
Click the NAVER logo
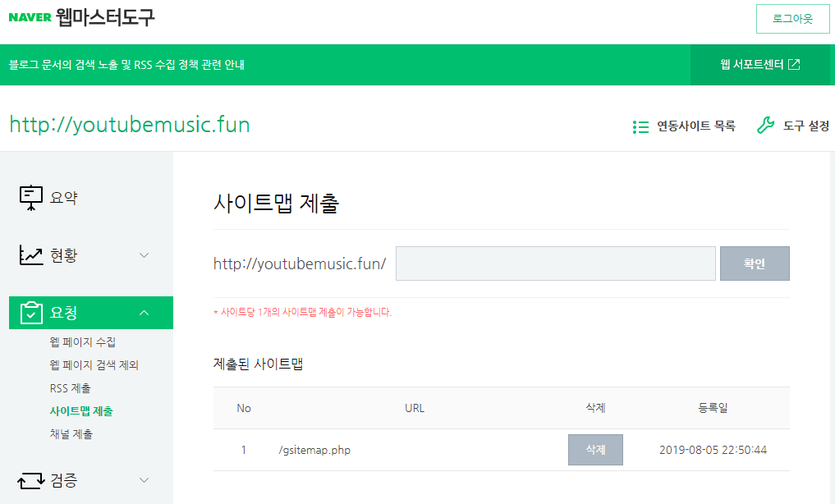click(x=30, y=18)
